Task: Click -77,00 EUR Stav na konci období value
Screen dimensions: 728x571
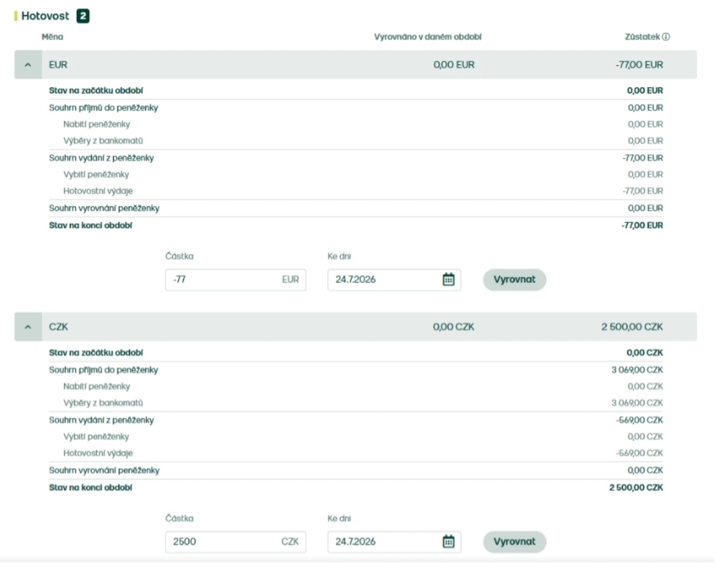Action: point(643,226)
